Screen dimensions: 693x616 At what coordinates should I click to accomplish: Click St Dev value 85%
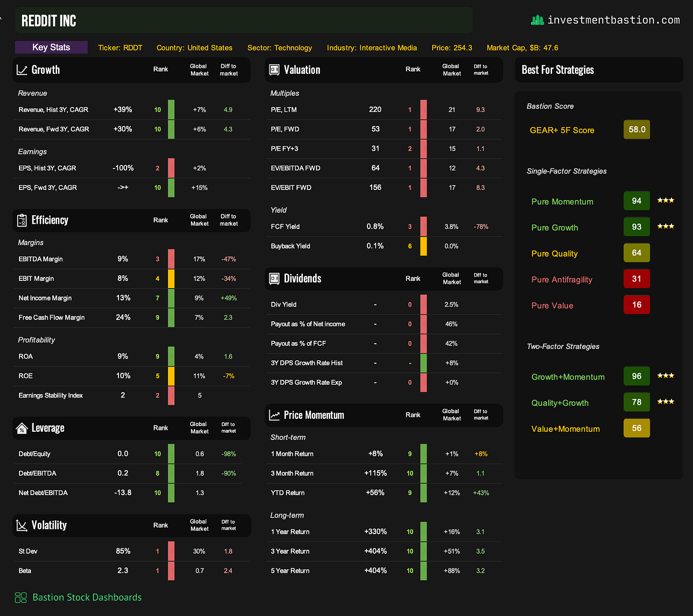coord(123,551)
